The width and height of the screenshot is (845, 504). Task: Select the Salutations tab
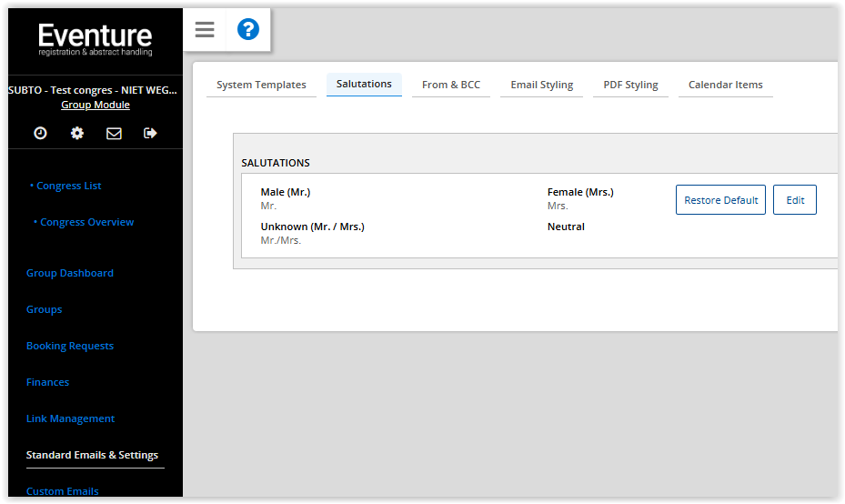[364, 84]
